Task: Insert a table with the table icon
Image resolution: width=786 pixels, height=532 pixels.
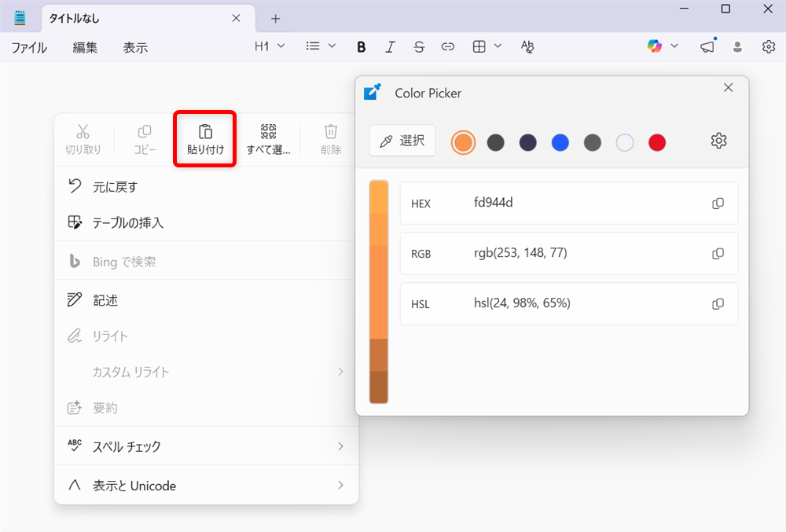Action: click(x=481, y=46)
